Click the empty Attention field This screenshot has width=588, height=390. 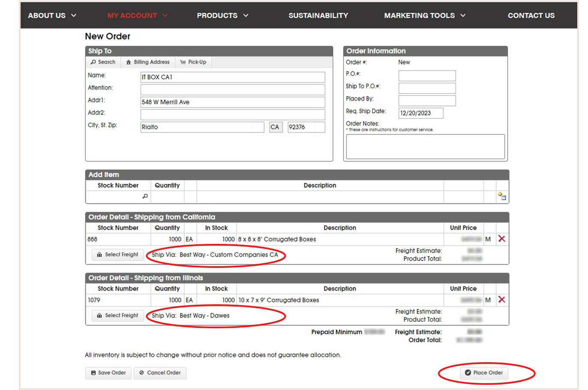tap(233, 90)
